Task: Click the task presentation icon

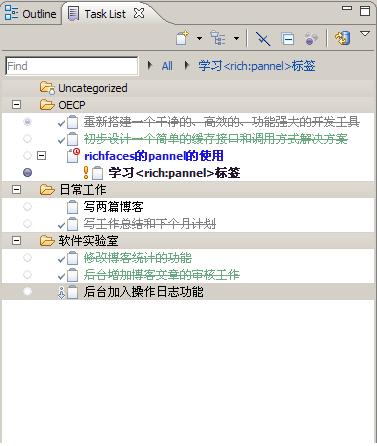Action: pyautogui.click(x=218, y=38)
